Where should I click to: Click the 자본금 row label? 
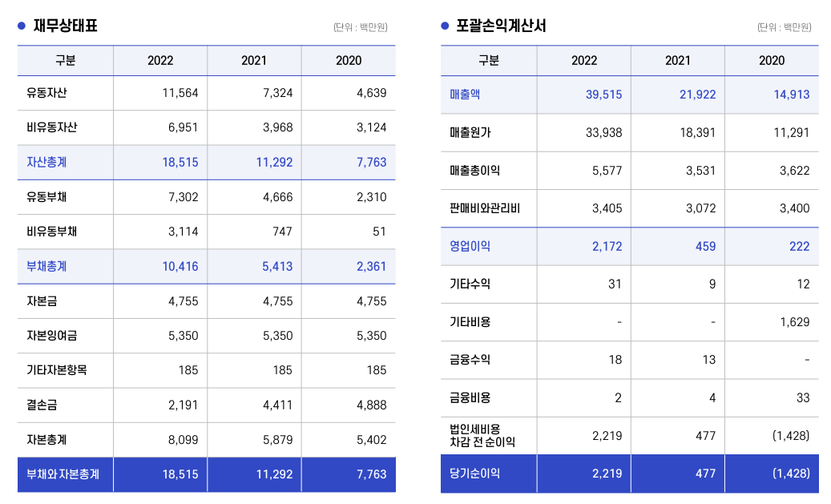click(x=42, y=301)
